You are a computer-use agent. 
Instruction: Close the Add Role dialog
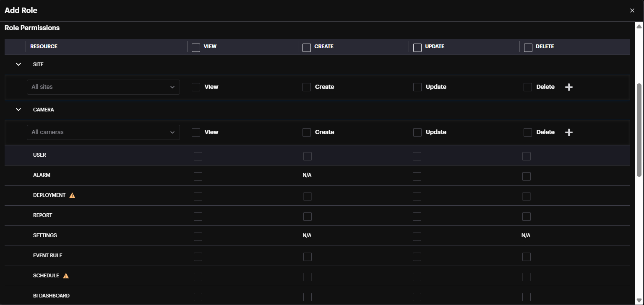(632, 10)
